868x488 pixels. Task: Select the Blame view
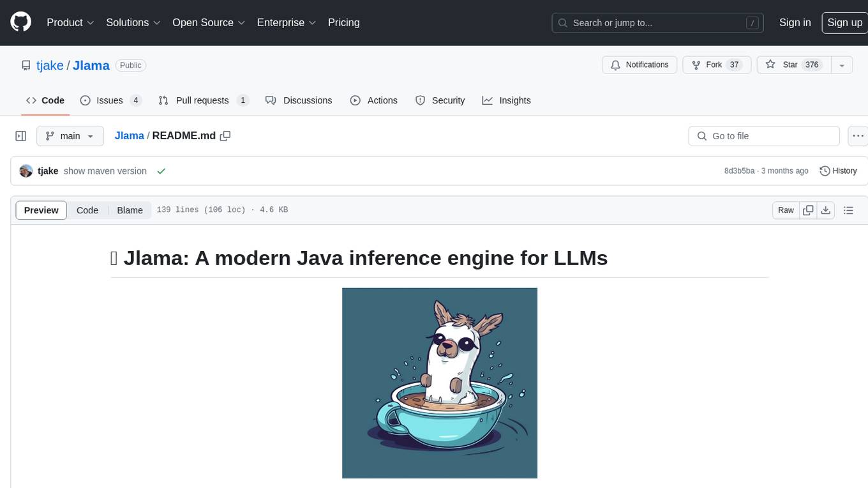[130, 210]
